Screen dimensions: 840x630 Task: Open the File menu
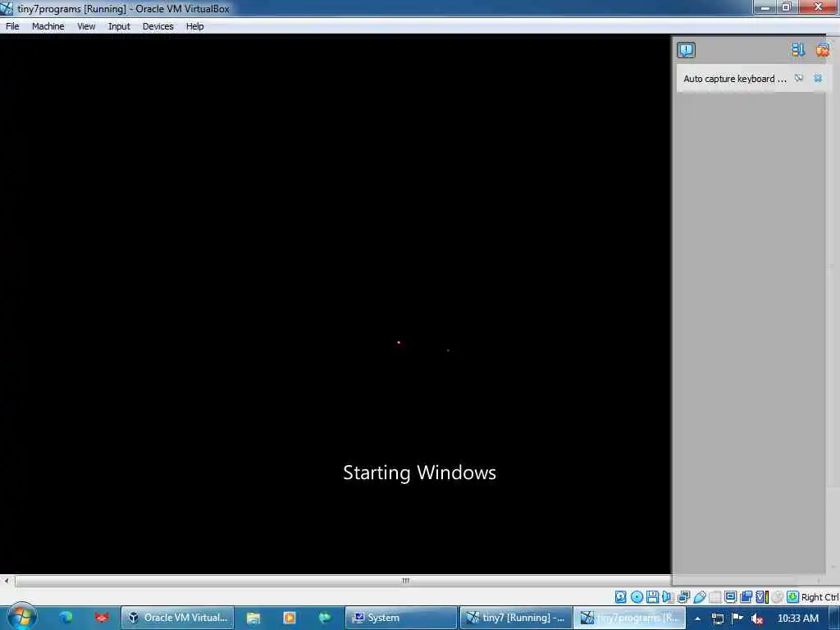[12, 26]
